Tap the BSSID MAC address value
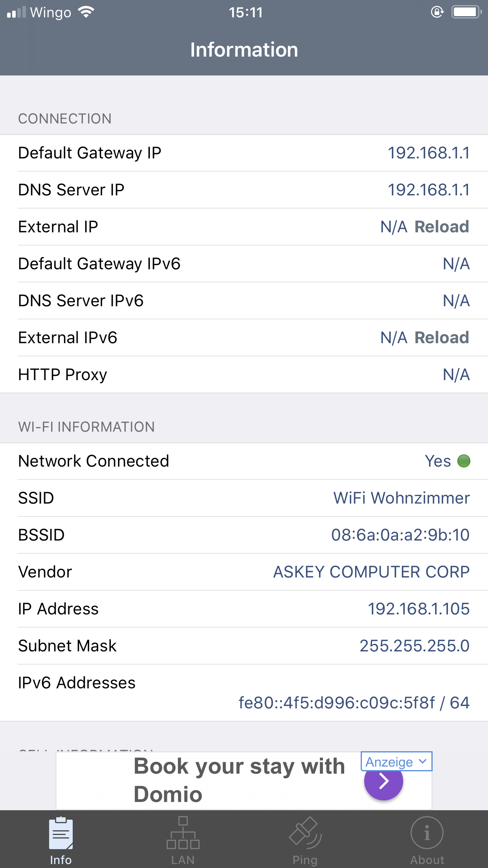Viewport: 488px width, 868px height. click(400, 535)
